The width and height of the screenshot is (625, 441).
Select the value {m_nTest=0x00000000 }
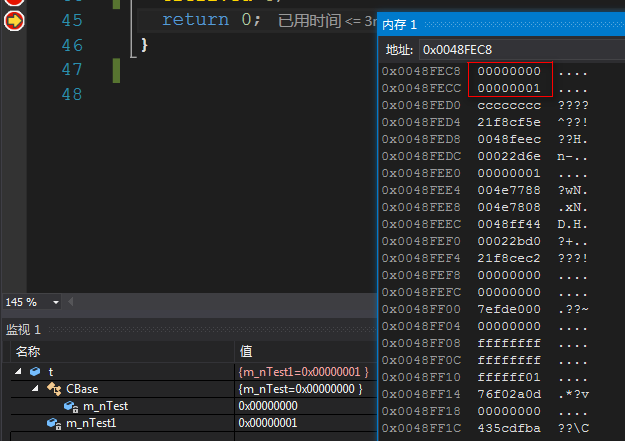(300, 389)
